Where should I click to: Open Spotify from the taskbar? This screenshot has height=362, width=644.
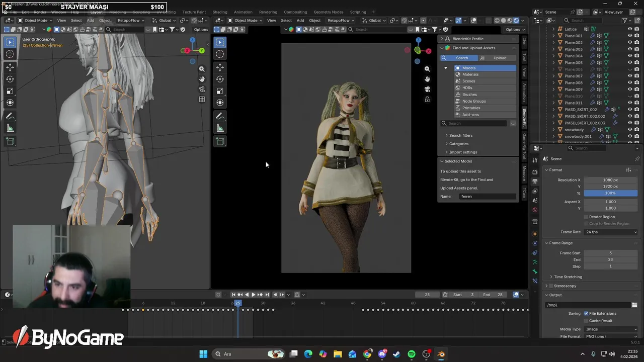(412, 354)
